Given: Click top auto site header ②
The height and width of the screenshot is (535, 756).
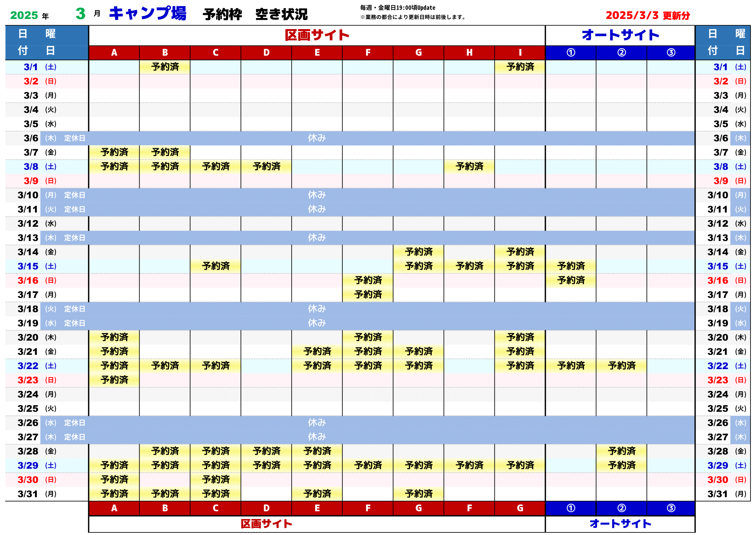Looking at the screenshot, I should point(622,53).
